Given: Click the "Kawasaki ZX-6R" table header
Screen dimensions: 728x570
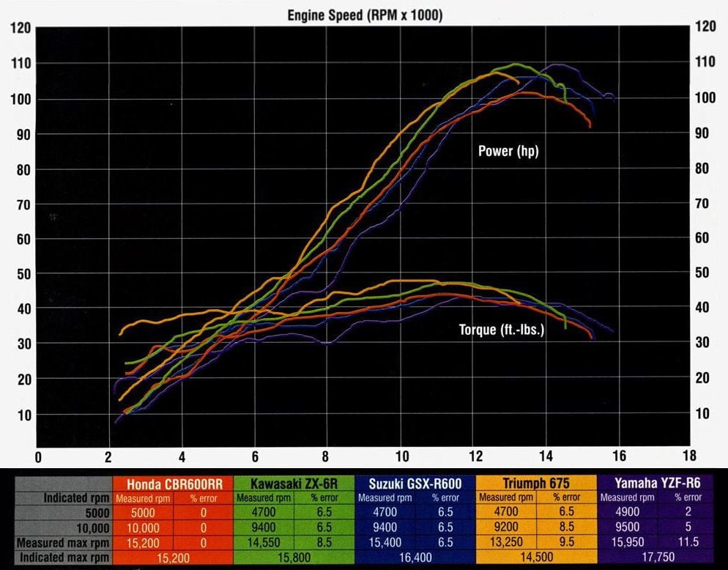Looking at the screenshot, I should click(x=294, y=484).
